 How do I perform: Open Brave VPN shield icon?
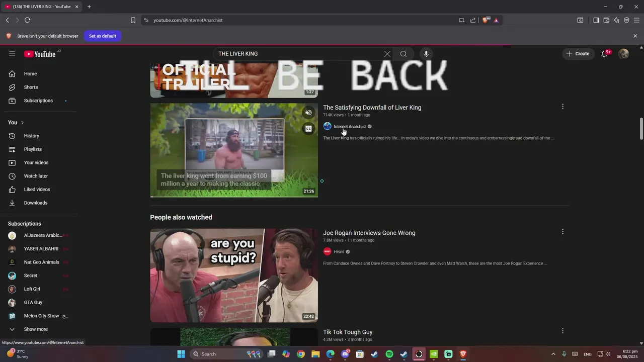(626, 20)
